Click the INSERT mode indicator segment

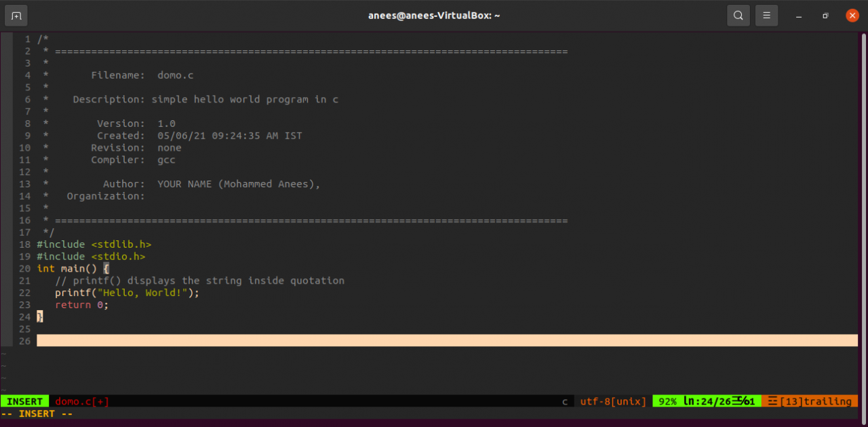(24, 401)
